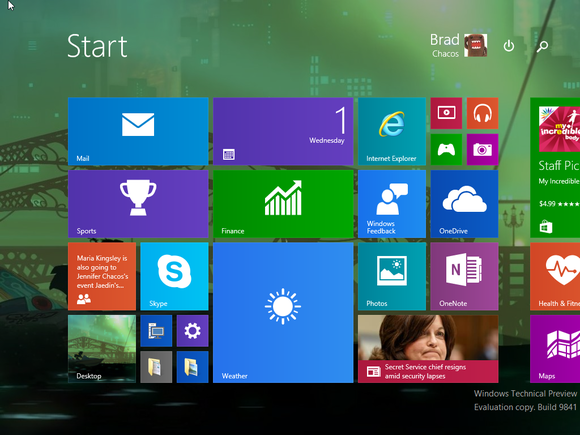Open the OneDrive tile

pyautogui.click(x=464, y=203)
